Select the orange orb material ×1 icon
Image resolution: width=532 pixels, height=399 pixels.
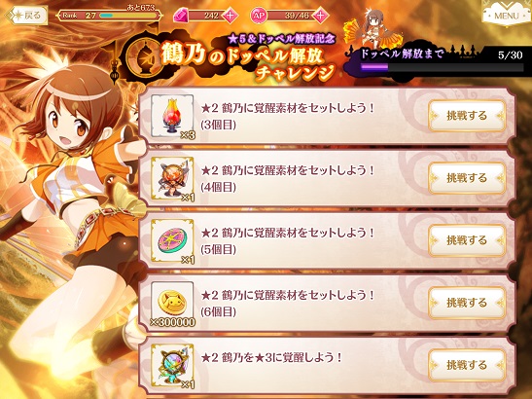coord(172,178)
